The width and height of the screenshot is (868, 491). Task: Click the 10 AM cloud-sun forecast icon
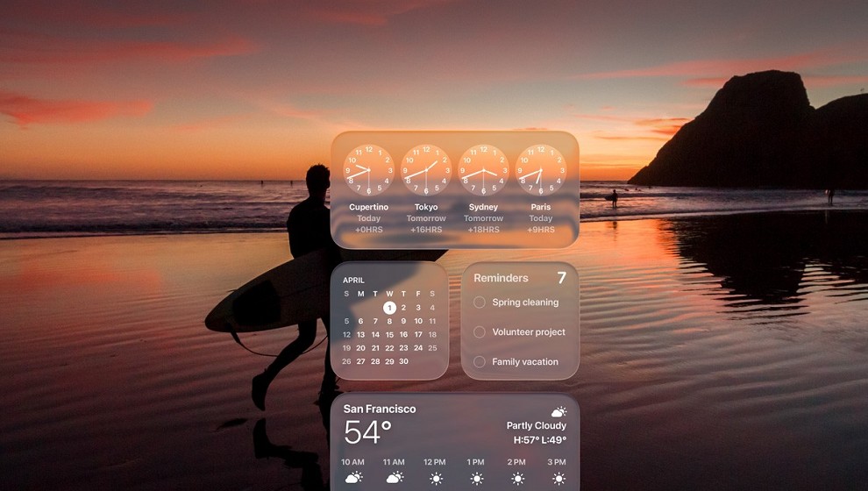(353, 478)
